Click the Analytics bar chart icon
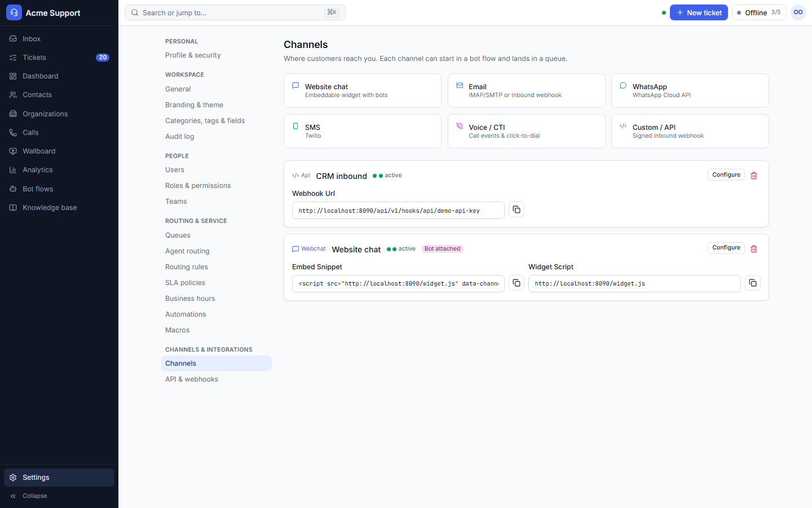The width and height of the screenshot is (812, 508). point(13,170)
